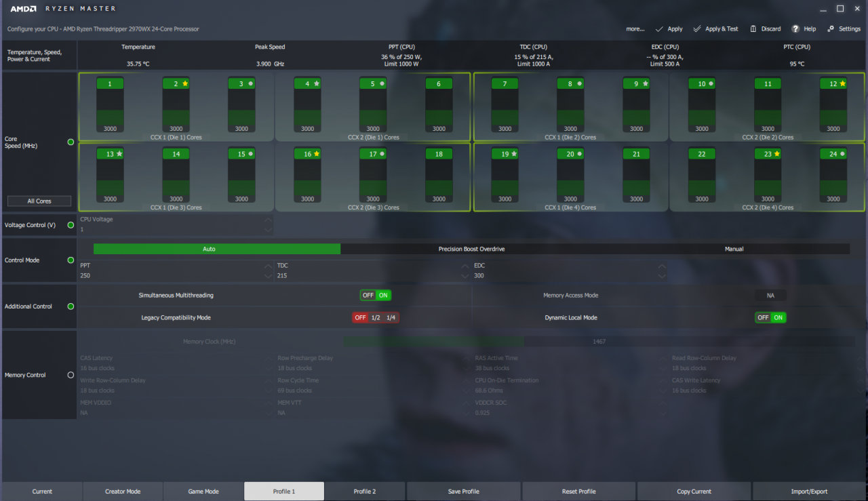868x501 pixels.
Task: Open Settings via the gear icon
Action: click(x=831, y=29)
